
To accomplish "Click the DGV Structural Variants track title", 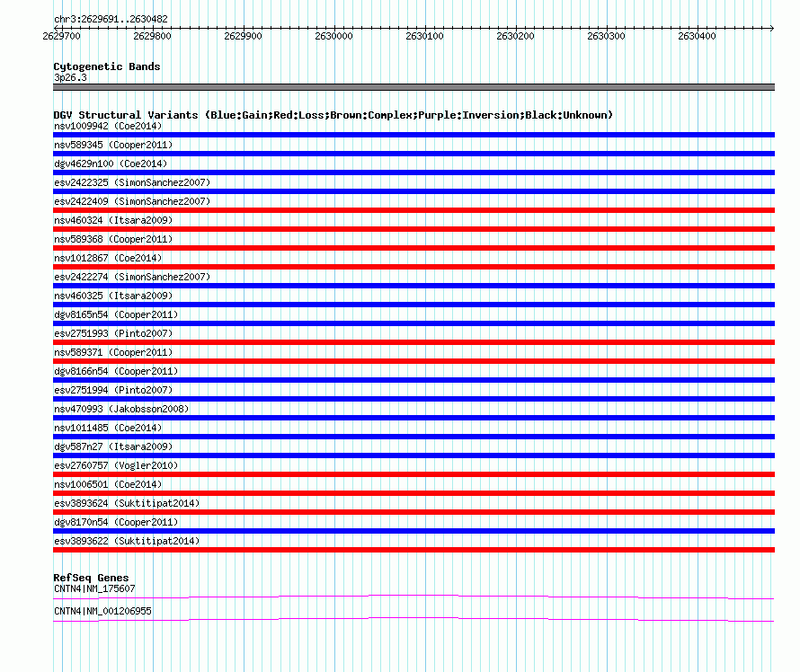I will point(333,115).
